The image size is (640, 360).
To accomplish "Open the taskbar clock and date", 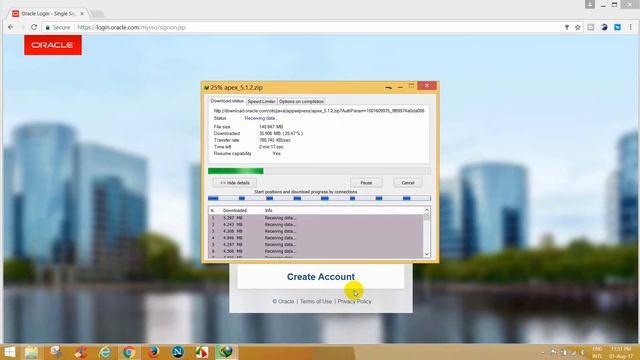I will 621,352.
